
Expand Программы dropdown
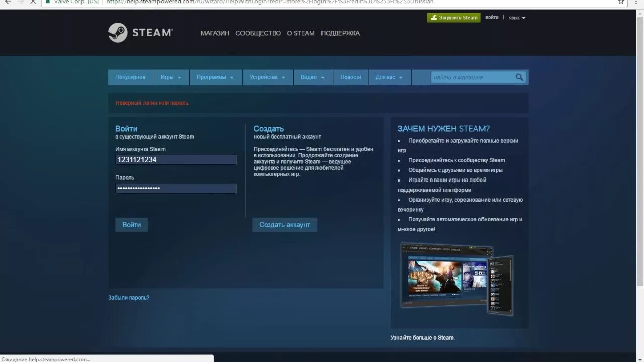pyautogui.click(x=215, y=77)
